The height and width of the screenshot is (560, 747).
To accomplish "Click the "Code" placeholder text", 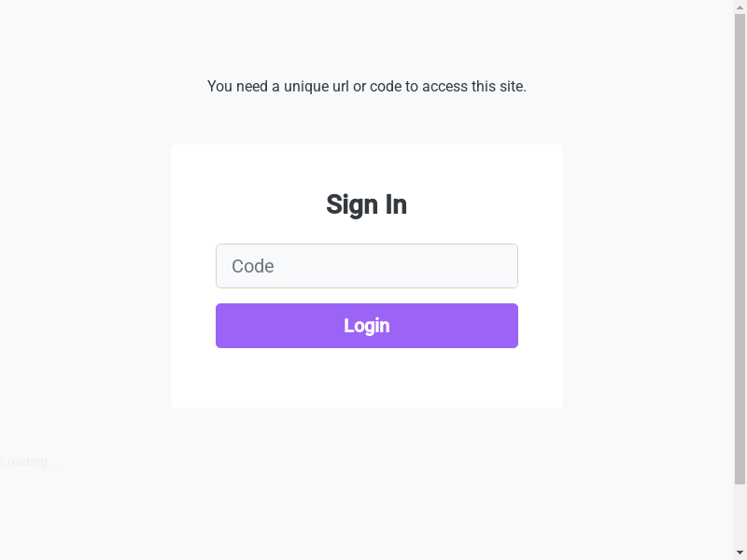I will coord(253,266).
